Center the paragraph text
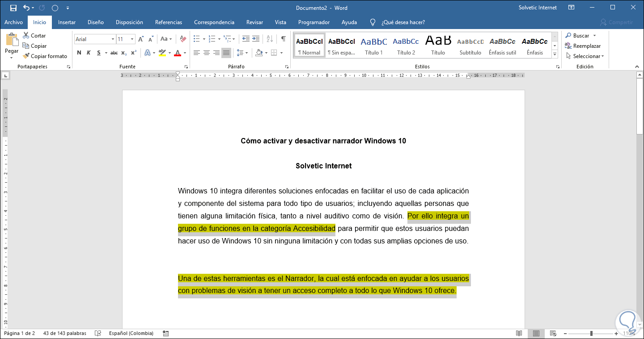Image resolution: width=644 pixels, height=339 pixels. [207, 53]
